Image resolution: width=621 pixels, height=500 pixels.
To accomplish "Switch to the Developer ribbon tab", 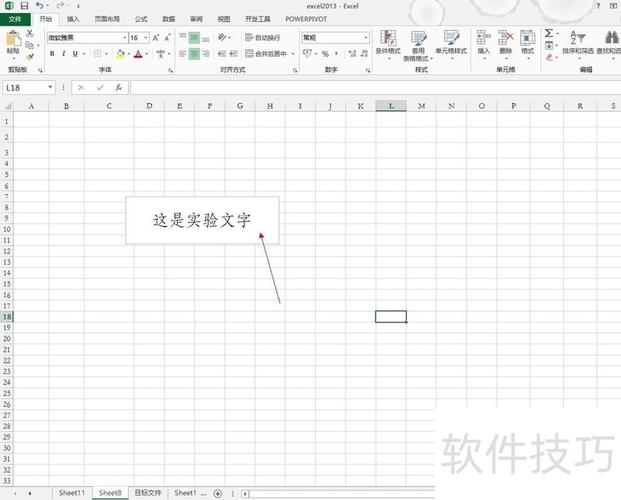I will (x=257, y=19).
